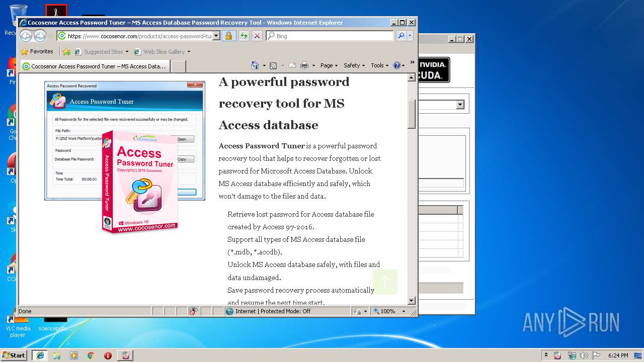Click the bold "Access Password Tuner" text
The height and width of the screenshot is (362, 644).
point(262,146)
